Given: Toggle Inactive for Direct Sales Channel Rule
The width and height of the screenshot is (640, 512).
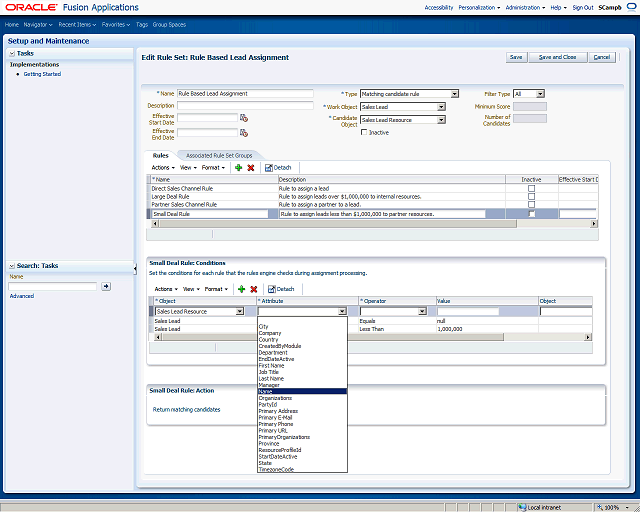Looking at the screenshot, I should point(531,188).
